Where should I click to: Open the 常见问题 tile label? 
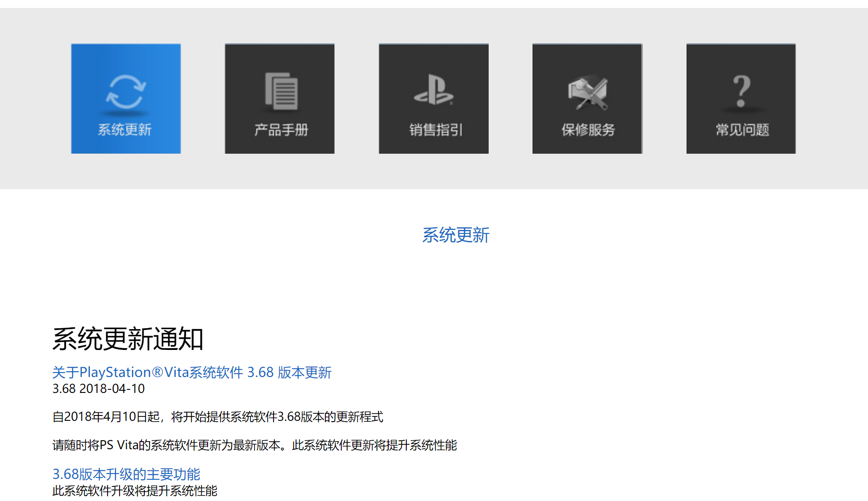pyautogui.click(x=742, y=130)
